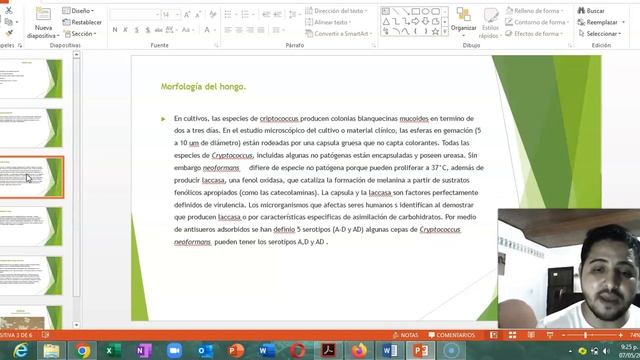Select the star shape in gallery
This screenshot has width=640, height=360.
tap(435, 31)
